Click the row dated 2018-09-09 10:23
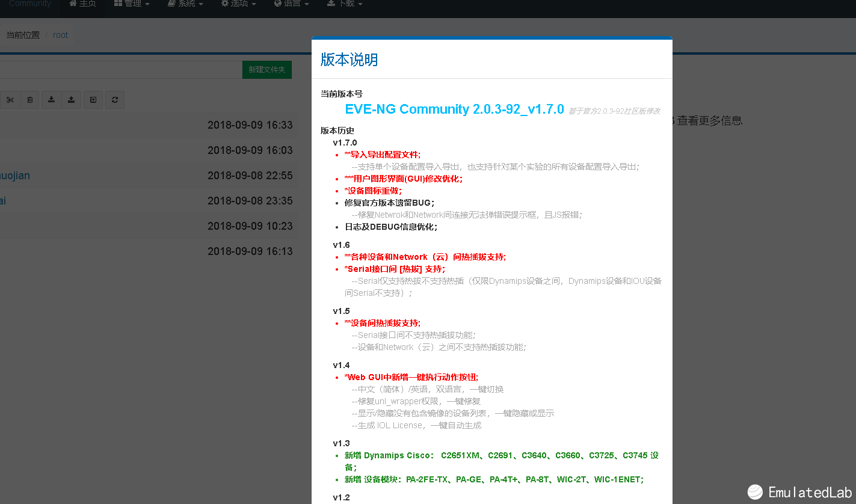 (149, 226)
